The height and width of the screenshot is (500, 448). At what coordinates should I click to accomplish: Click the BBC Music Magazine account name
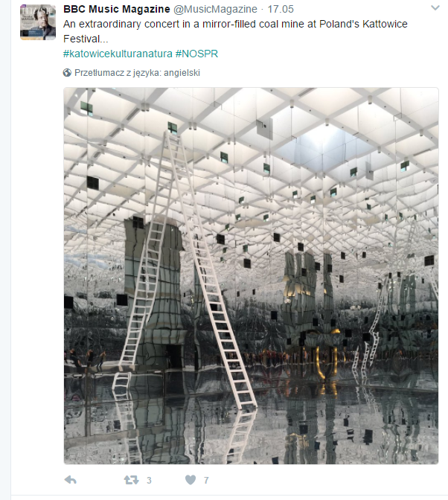click(117, 9)
